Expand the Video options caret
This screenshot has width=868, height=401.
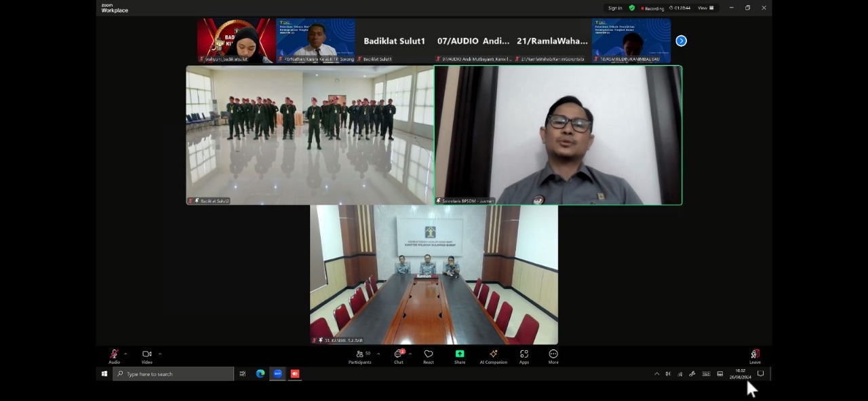coord(160,354)
